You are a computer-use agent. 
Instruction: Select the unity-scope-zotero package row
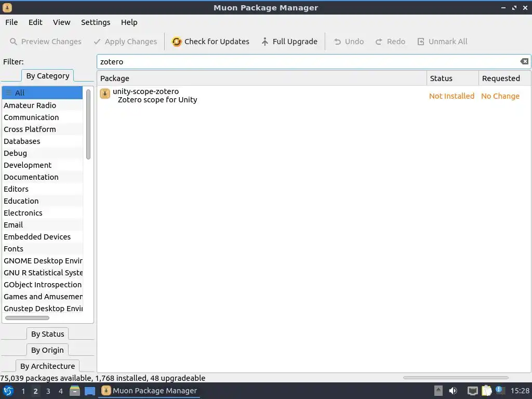pos(314,96)
